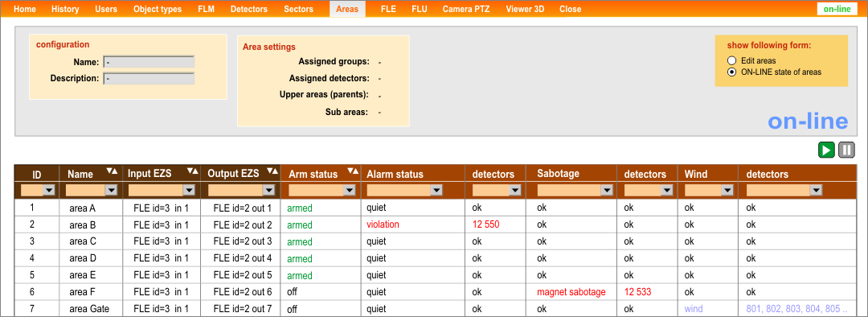Click 'FLE id=2 out 6' cell
The image size is (868, 317).
click(243, 292)
